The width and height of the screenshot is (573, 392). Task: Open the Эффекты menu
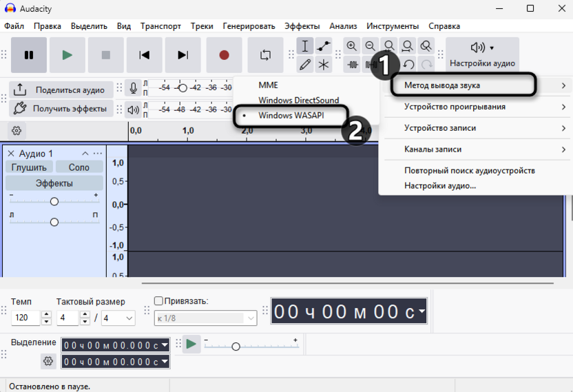(x=302, y=26)
